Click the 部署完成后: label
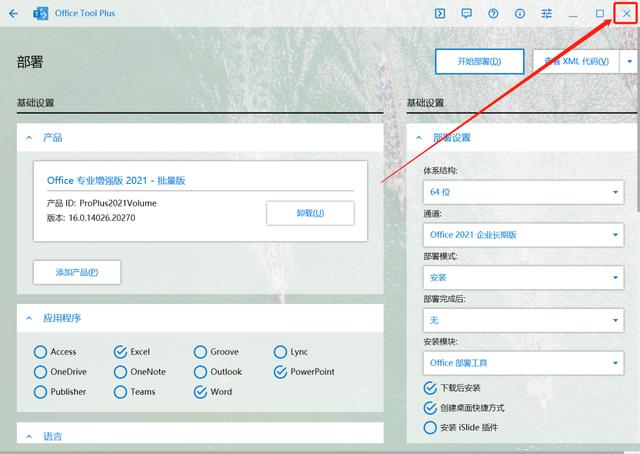 coord(444,299)
